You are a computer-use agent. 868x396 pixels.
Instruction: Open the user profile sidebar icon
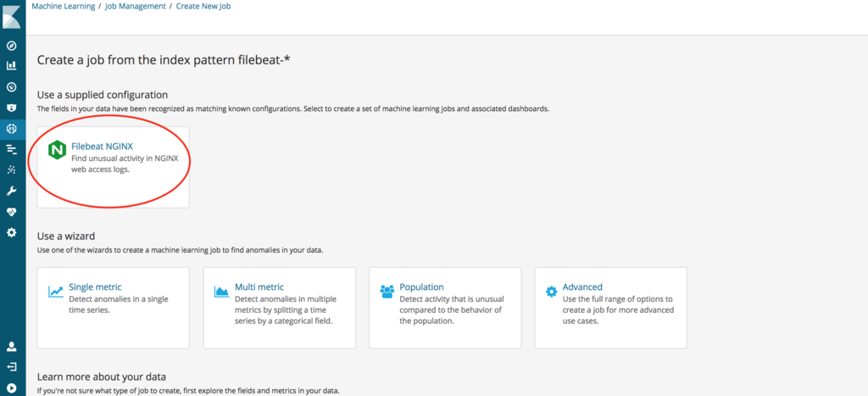pos(11,347)
